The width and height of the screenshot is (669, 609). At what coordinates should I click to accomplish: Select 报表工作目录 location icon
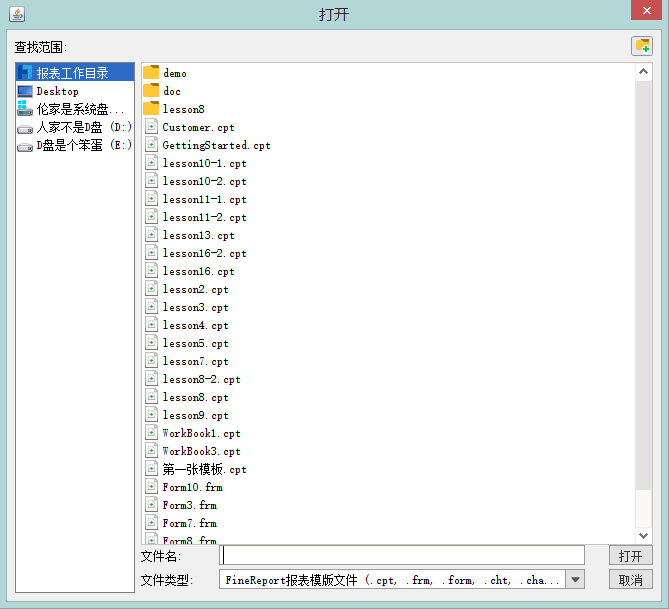tap(25, 73)
